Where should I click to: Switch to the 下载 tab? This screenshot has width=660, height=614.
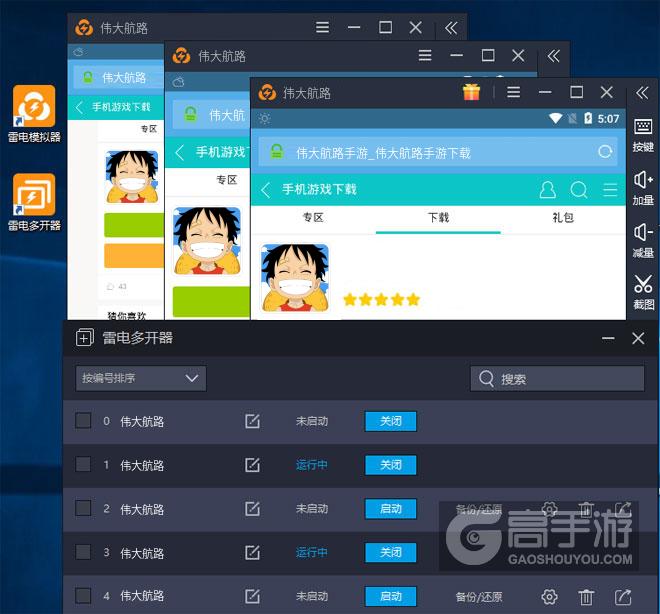click(x=438, y=218)
